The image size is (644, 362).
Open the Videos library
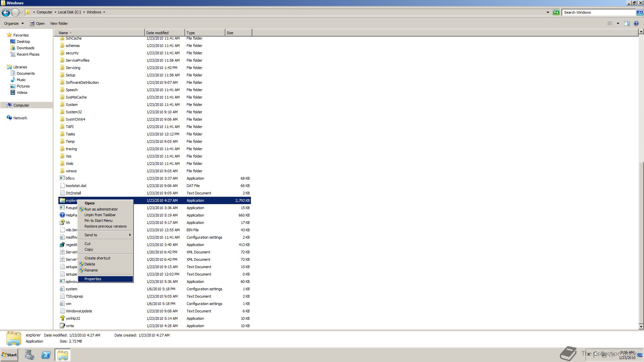(22, 93)
